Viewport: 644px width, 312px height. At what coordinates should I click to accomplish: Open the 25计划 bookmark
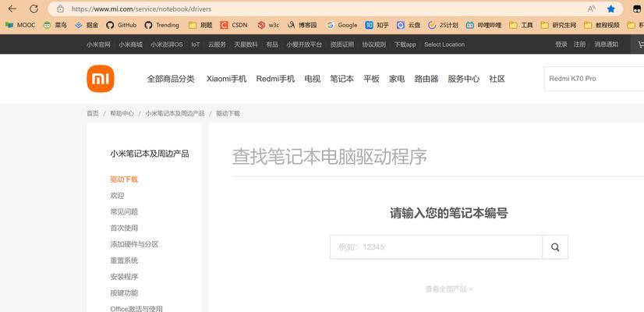tap(443, 25)
